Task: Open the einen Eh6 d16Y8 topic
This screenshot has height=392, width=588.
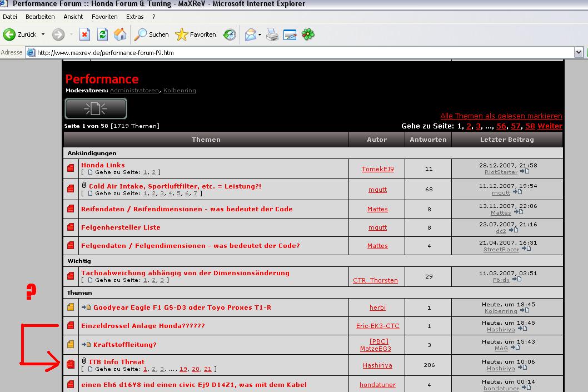Action: (194, 385)
